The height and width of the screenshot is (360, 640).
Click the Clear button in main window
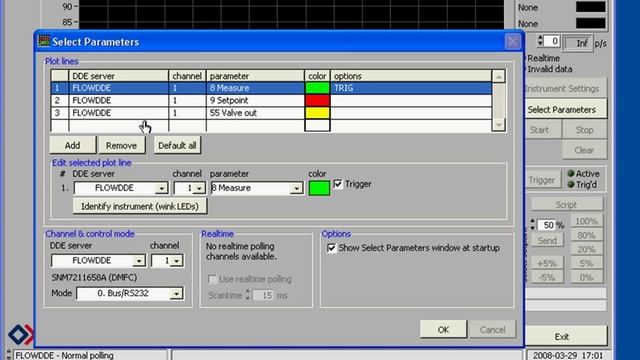point(584,150)
